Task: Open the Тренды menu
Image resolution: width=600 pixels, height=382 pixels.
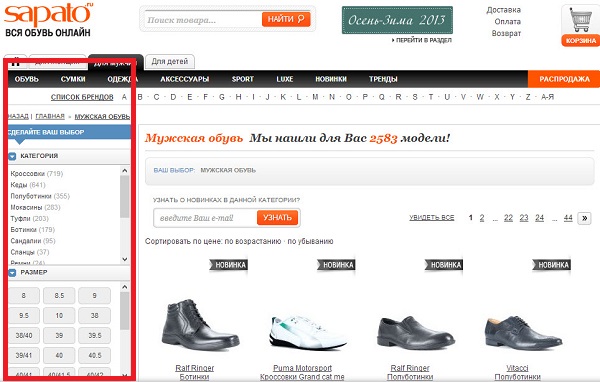Action: pyautogui.click(x=383, y=79)
